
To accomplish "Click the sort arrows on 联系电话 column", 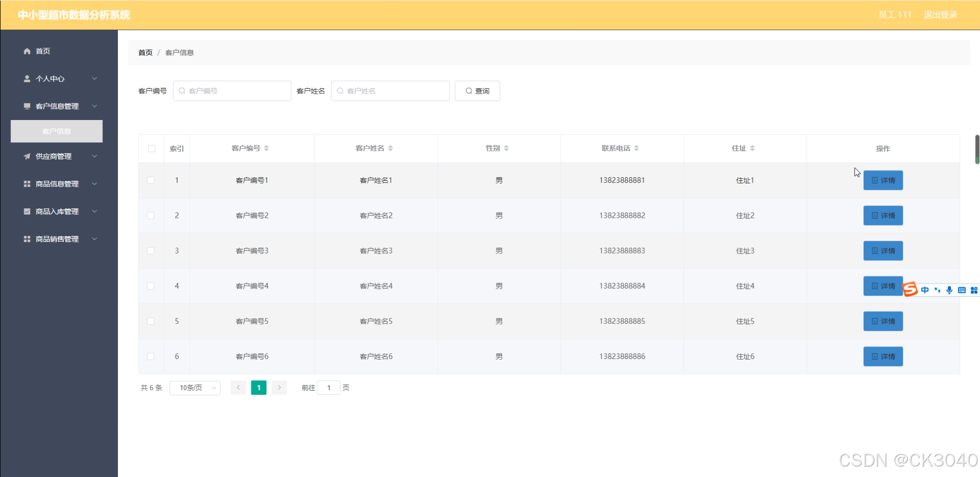I will coord(637,148).
